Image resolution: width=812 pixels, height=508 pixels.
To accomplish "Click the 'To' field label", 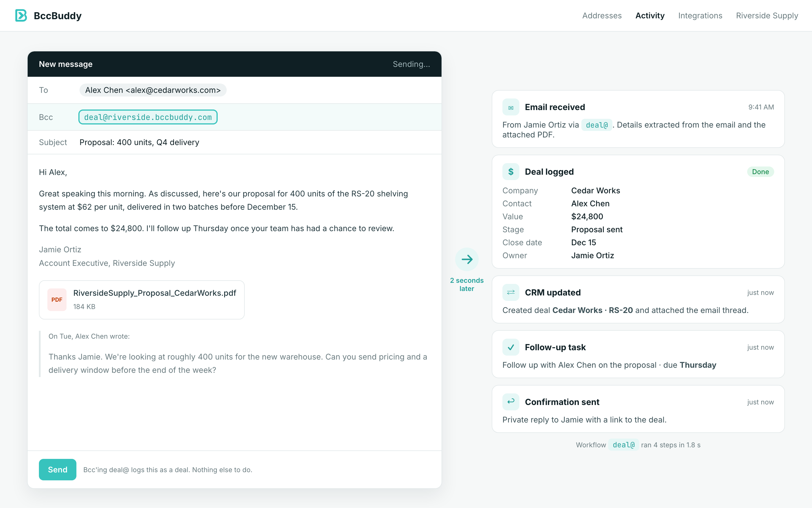I will pos(43,90).
